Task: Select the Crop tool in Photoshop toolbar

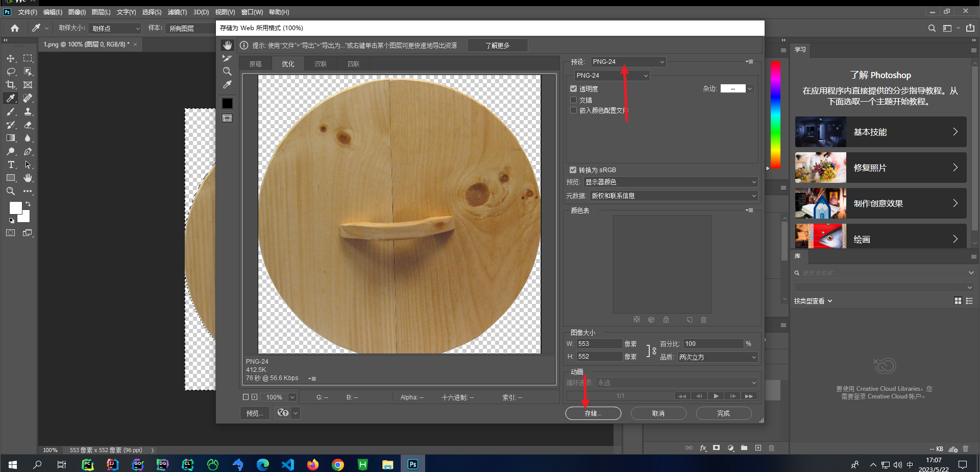Action: (x=11, y=85)
